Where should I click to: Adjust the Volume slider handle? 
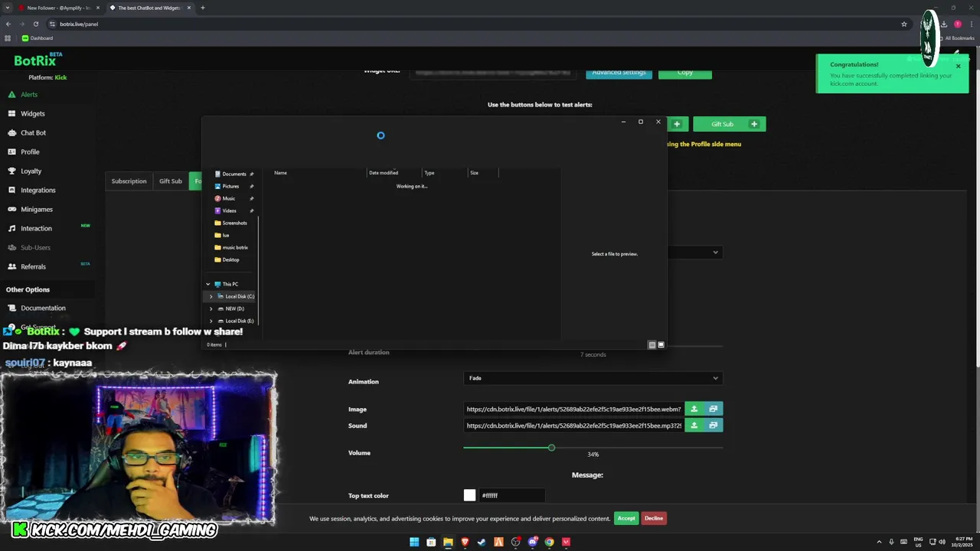pos(551,447)
